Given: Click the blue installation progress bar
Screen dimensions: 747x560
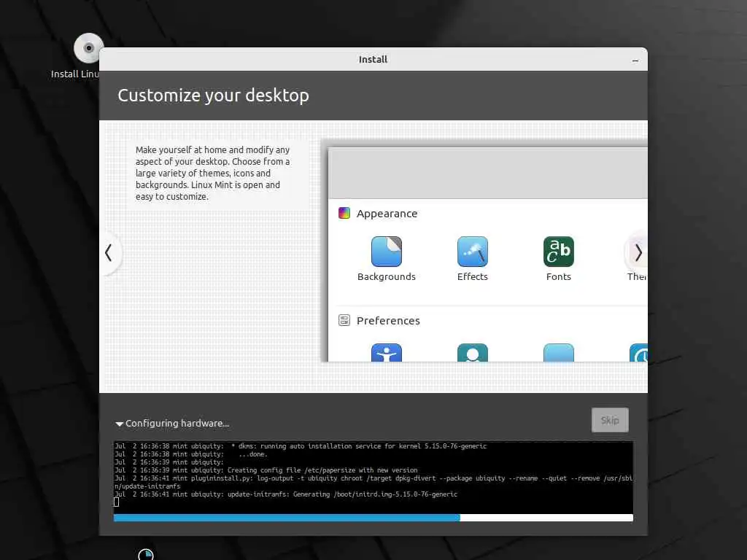Looking at the screenshot, I should pos(373,518).
